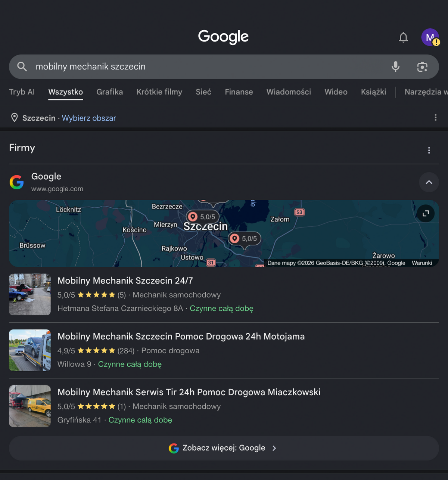Screen dimensions: 448x480
Task: Expand the map to full screen
Action: pos(426,214)
